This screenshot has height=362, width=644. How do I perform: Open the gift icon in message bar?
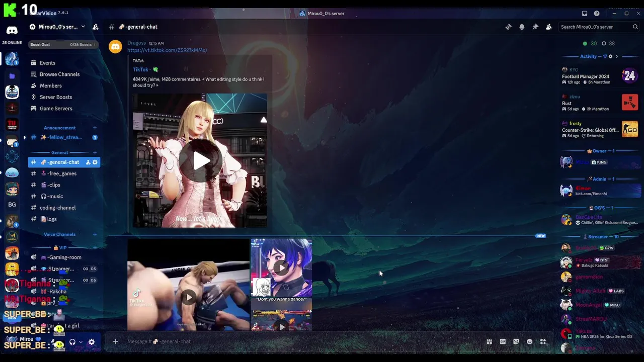click(x=489, y=341)
